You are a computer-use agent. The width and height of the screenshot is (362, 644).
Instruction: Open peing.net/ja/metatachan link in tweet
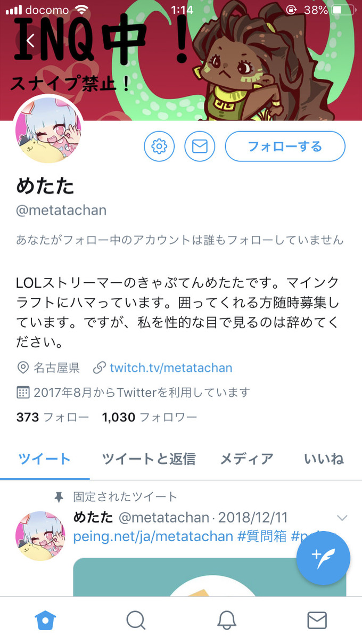coord(153,536)
